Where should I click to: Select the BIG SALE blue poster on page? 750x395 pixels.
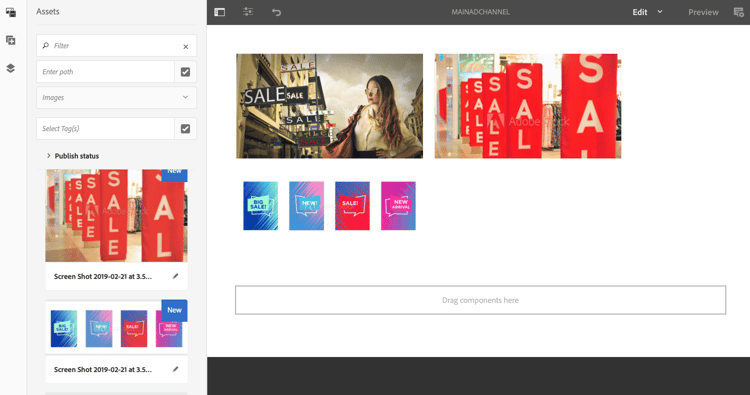coord(260,206)
